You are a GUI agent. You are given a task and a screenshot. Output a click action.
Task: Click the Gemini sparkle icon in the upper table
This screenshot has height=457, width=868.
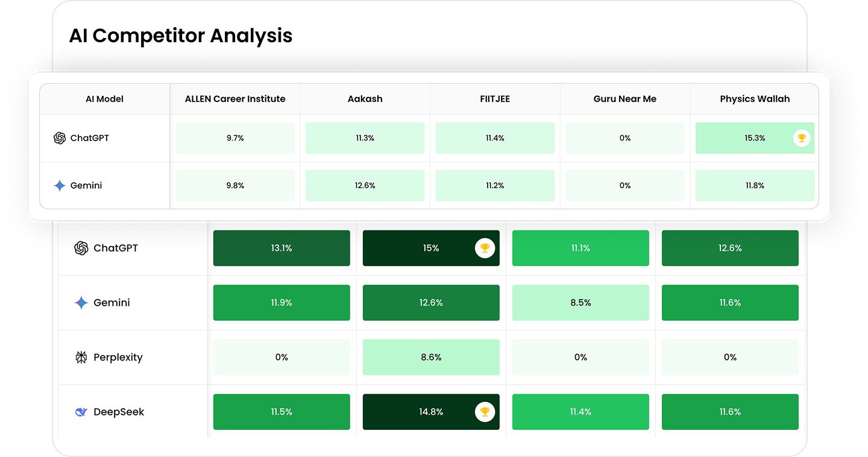(x=59, y=186)
